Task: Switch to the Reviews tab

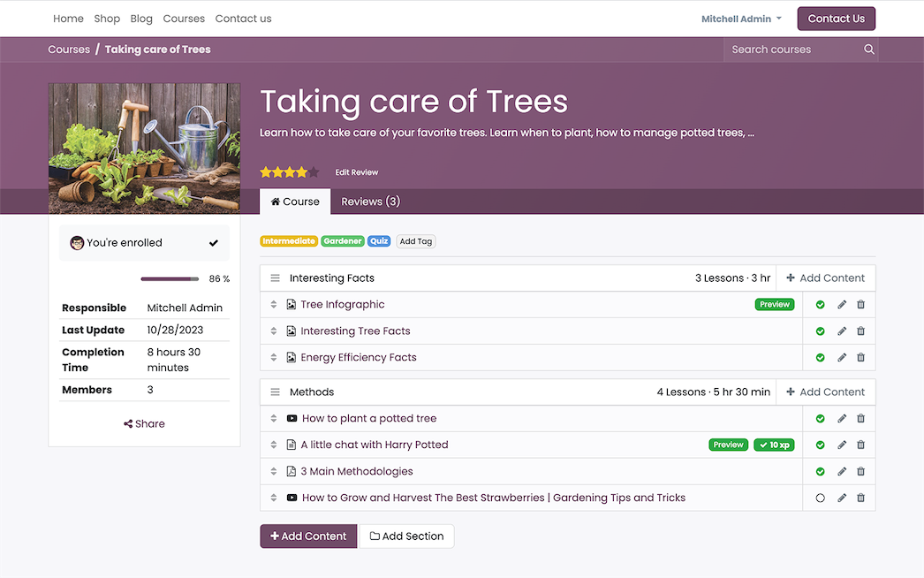Action: [x=370, y=202]
